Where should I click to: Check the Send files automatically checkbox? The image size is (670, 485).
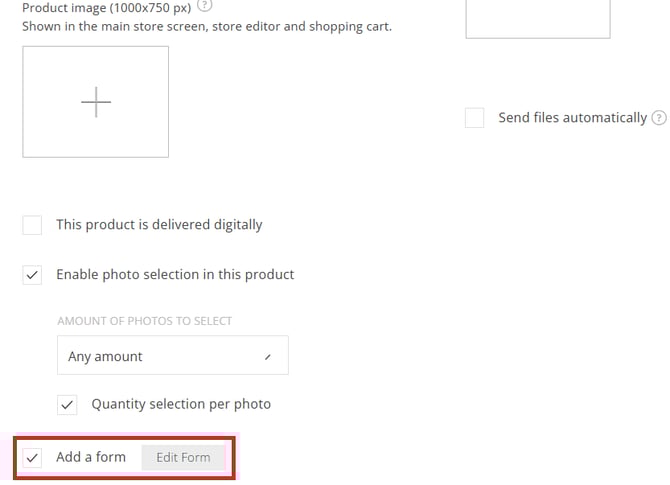click(x=475, y=118)
